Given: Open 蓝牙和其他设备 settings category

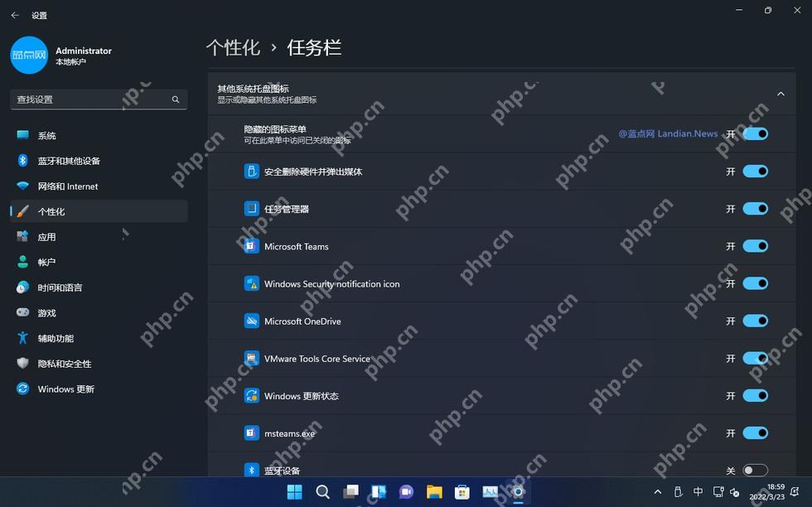Looking at the screenshot, I should tap(99, 161).
